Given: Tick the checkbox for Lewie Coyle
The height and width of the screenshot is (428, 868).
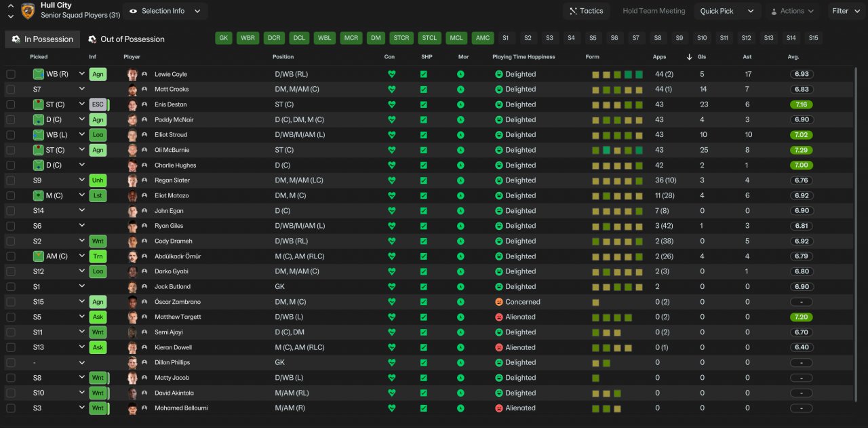Looking at the screenshot, I should 11,74.
